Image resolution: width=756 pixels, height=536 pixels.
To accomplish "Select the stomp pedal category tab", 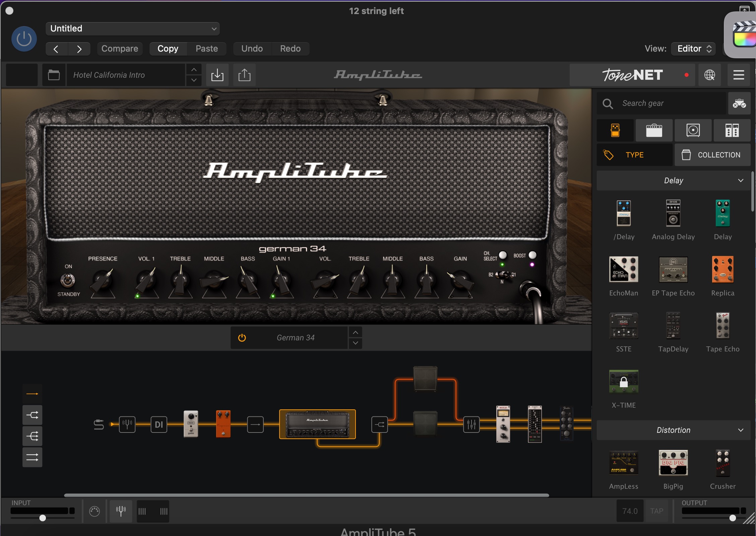I will 615,130.
